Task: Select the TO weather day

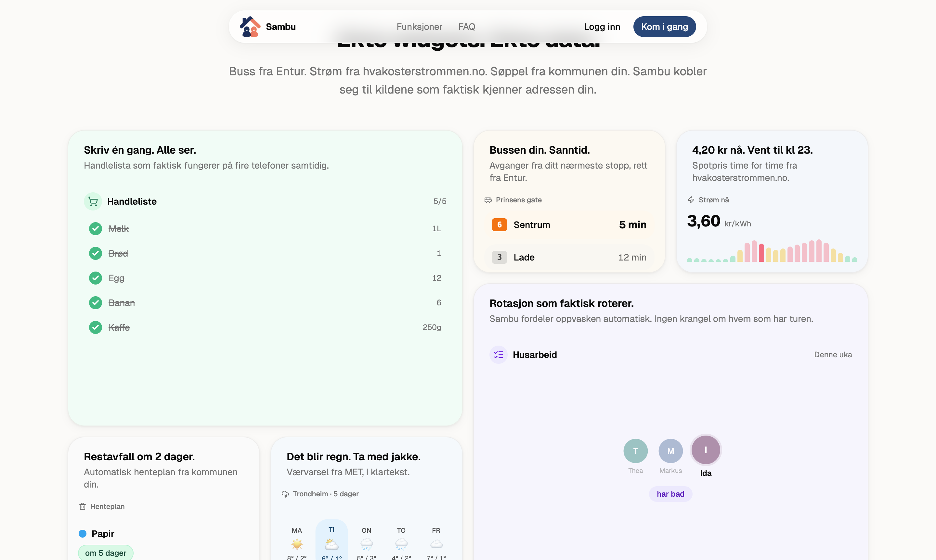Action: click(x=401, y=541)
